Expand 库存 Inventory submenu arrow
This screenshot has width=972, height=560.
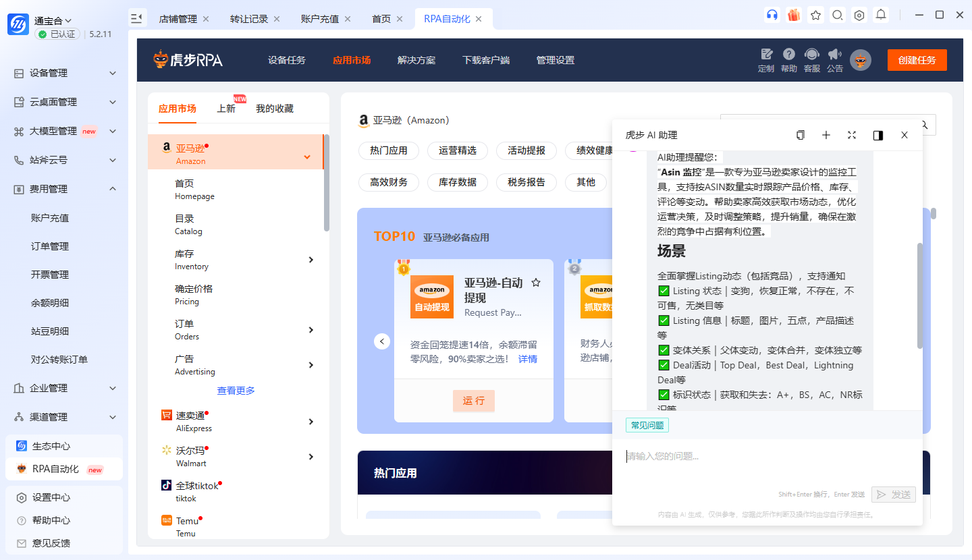coord(311,260)
